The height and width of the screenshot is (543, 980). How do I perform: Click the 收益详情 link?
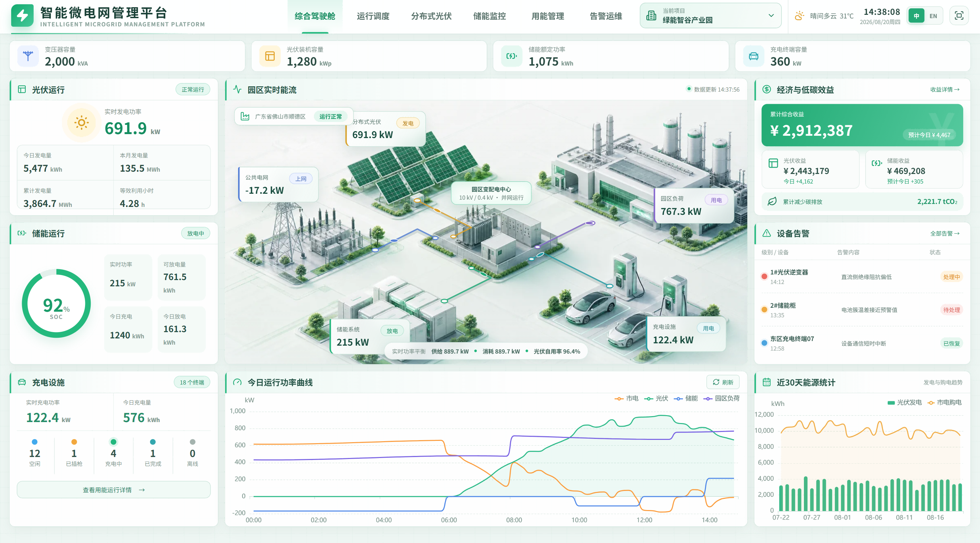point(945,89)
